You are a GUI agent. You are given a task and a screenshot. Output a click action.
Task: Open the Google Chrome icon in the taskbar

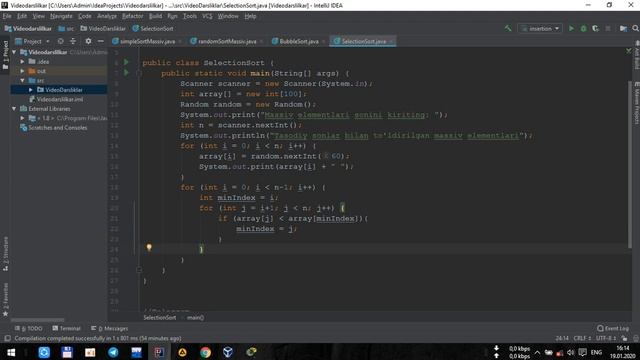tap(205, 352)
